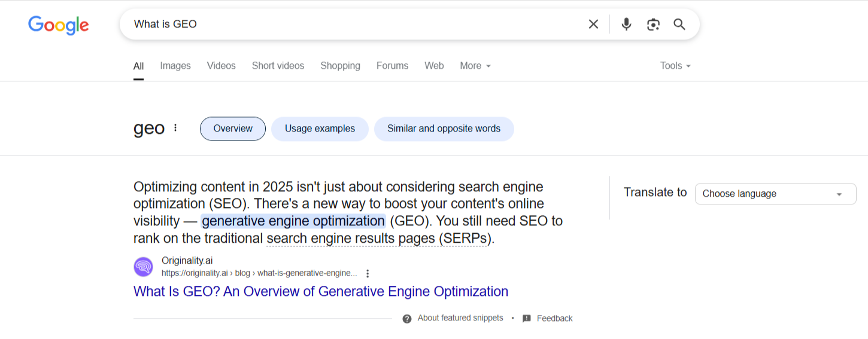The height and width of the screenshot is (339, 868).
Task: Open What Is GEO? result link
Action: 321,292
